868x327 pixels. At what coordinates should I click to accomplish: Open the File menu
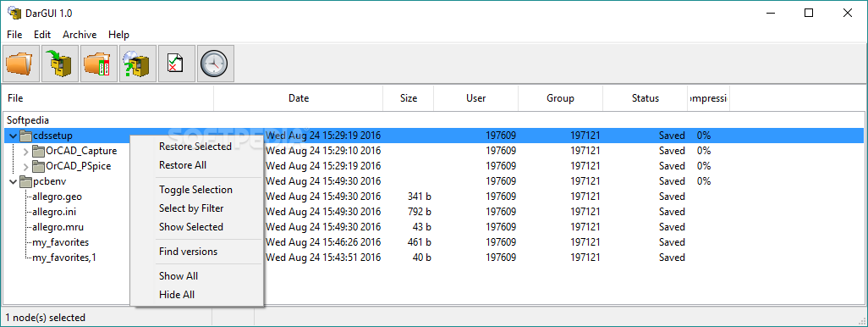pyautogui.click(x=14, y=35)
